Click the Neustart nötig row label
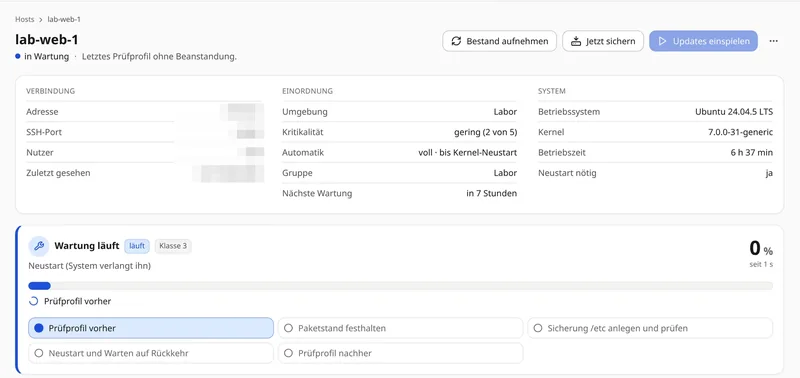 tap(567, 173)
